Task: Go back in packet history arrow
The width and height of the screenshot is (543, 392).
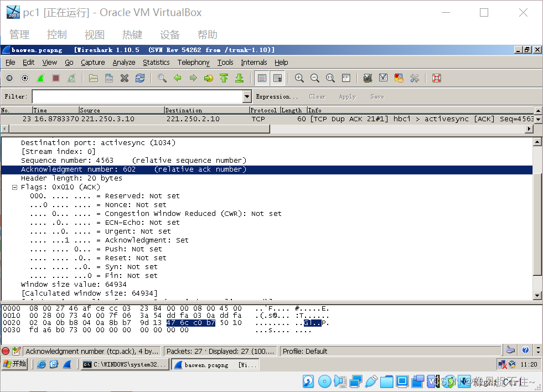Action: tap(177, 78)
